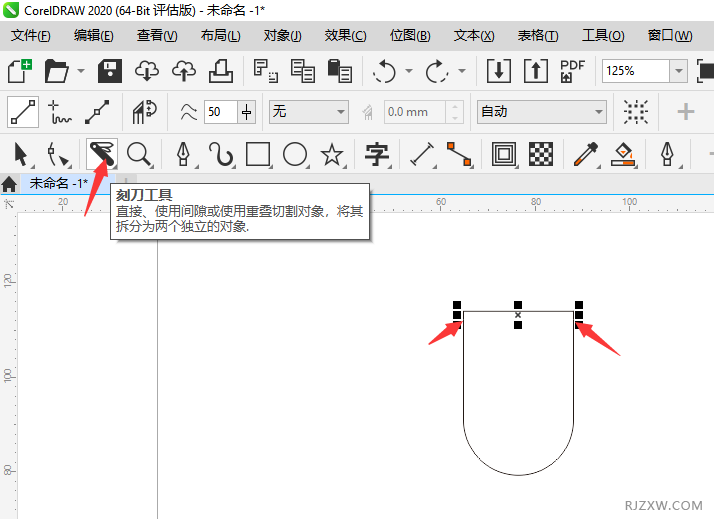Publish to PDF with the PDF icon
The image size is (714, 519).
click(572, 71)
